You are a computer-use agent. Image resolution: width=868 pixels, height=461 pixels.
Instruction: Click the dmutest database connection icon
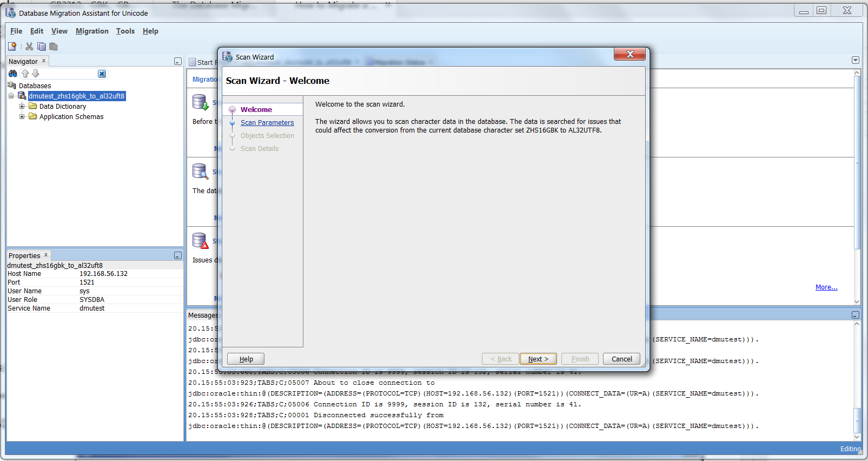(x=22, y=96)
